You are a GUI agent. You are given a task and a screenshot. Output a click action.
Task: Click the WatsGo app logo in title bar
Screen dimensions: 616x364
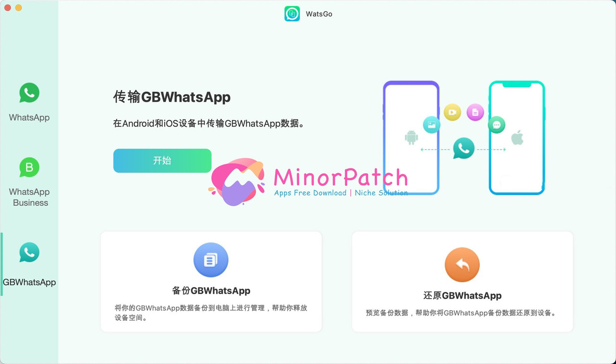point(292,14)
